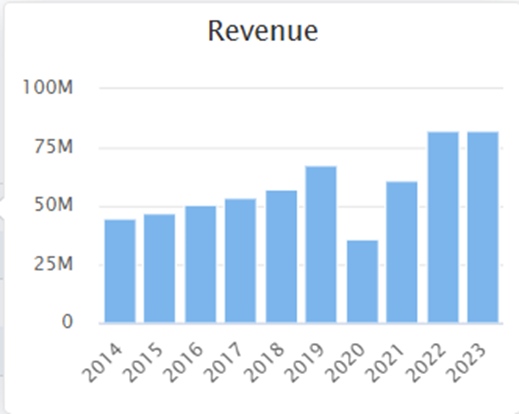Select the 2017 revenue bar
The width and height of the screenshot is (519, 414).
click(240, 261)
